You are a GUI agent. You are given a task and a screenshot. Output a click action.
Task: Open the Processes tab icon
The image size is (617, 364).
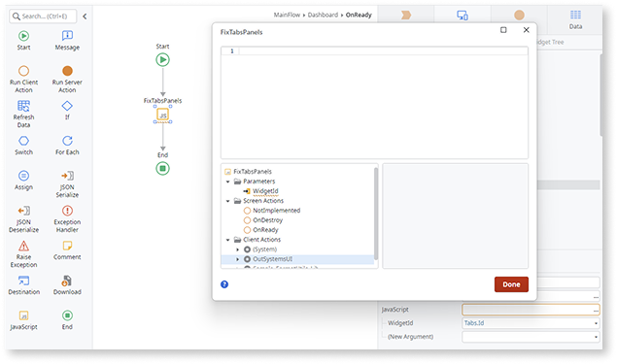[406, 15]
